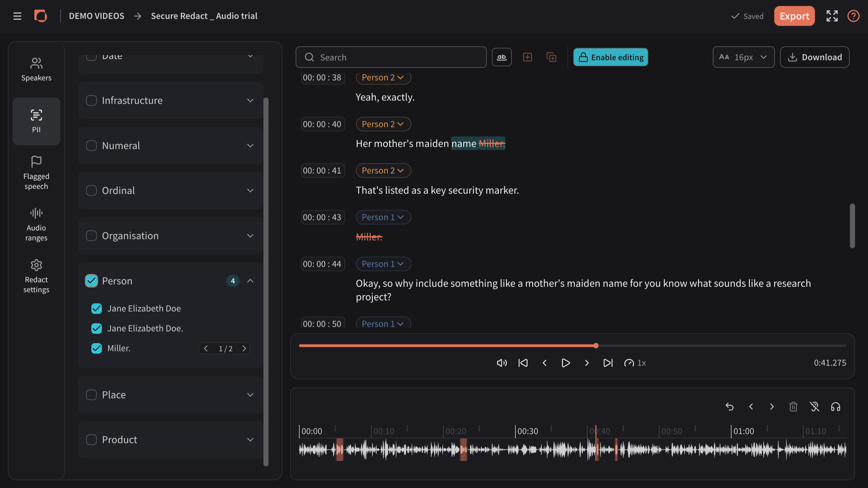Uncheck the Person category checkbox
Image resolution: width=868 pixels, height=488 pixels.
point(91,281)
